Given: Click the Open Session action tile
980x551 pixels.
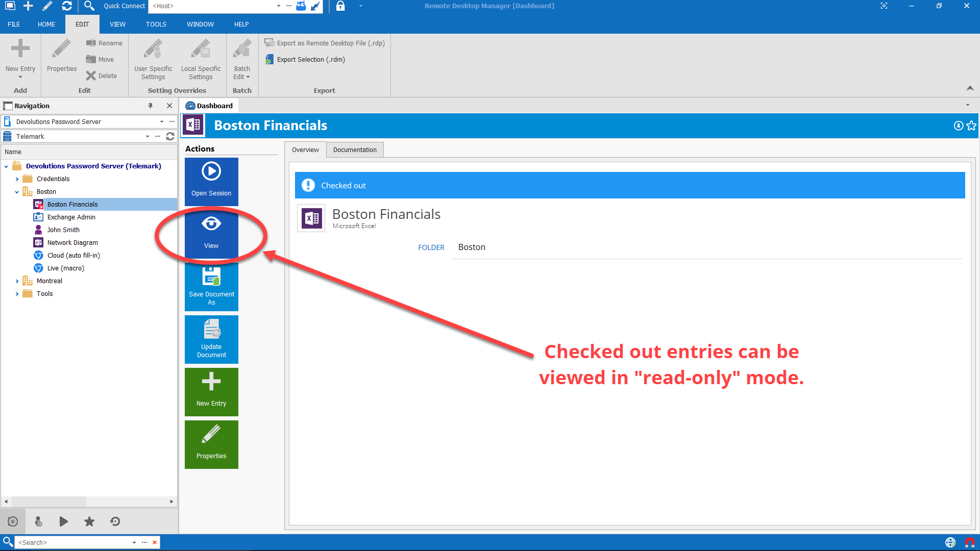Looking at the screenshot, I should (211, 182).
